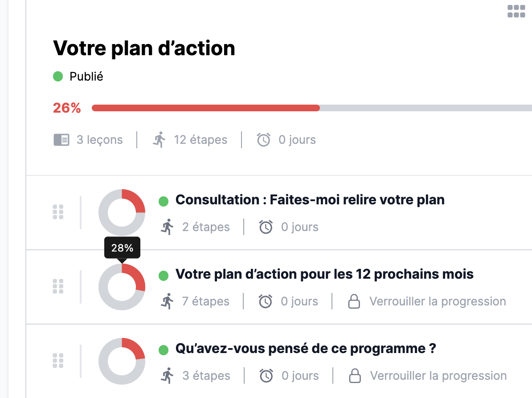The width and height of the screenshot is (532, 398).
Task: Click the 7 étapes label
Action: [205, 301]
